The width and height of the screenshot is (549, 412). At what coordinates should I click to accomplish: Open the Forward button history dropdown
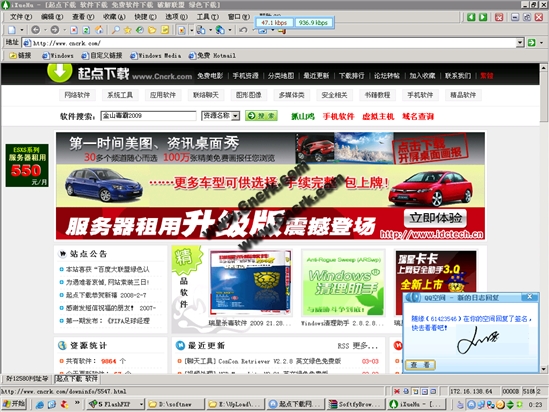point(64,30)
